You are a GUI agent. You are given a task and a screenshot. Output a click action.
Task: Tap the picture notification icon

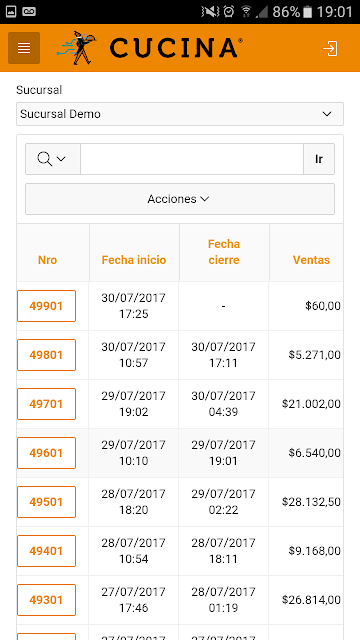pyautogui.click(x=11, y=11)
